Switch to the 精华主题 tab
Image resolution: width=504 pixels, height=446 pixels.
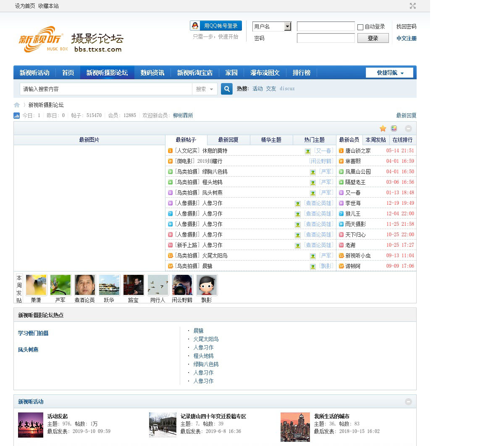click(x=271, y=140)
